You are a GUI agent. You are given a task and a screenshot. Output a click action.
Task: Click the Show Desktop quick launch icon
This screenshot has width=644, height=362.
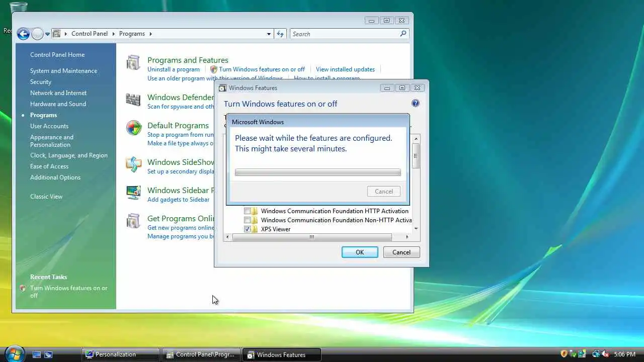tap(37, 354)
